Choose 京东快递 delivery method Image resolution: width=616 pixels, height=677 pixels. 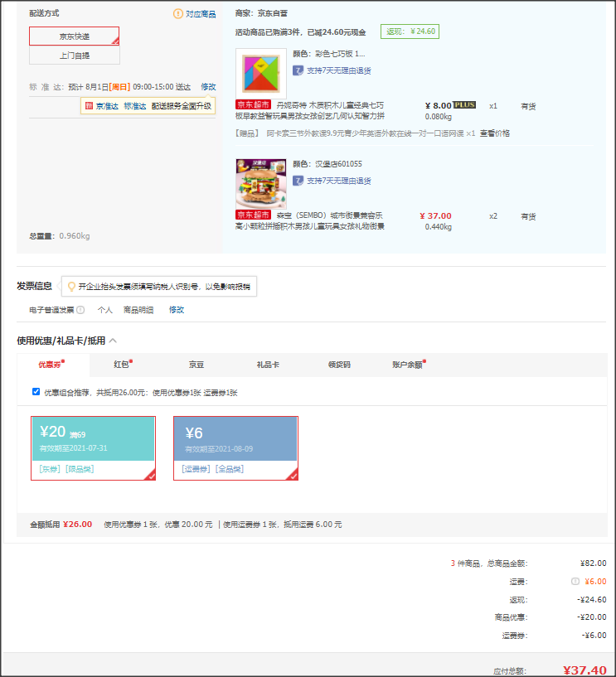click(75, 36)
